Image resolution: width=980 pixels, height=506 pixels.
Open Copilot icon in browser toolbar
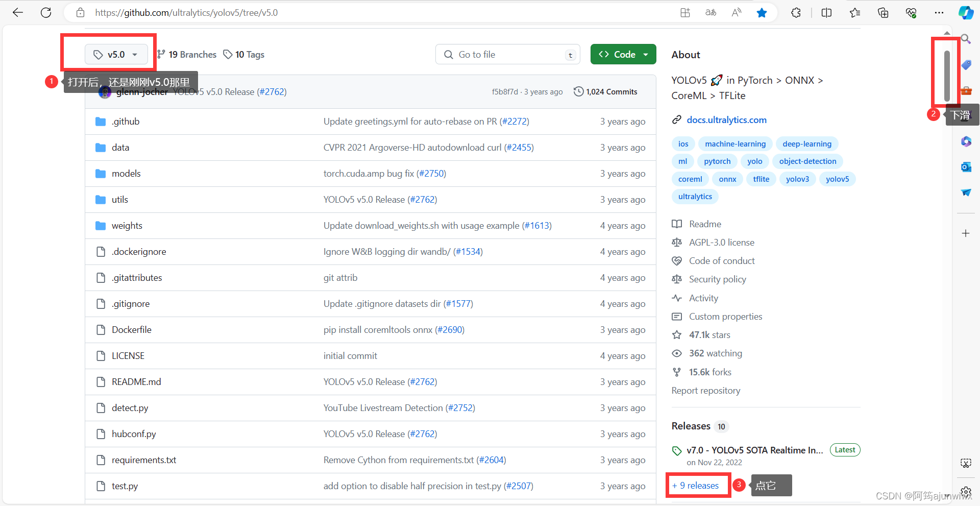click(x=966, y=13)
